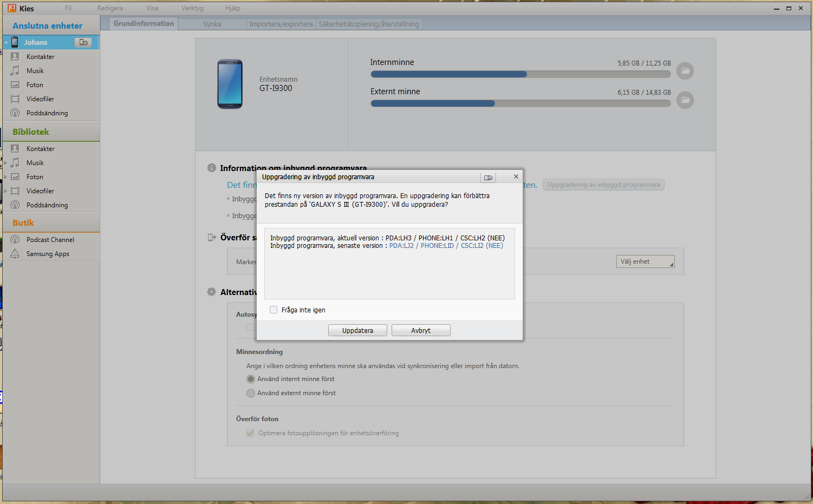Switch to the Importera/exportera tab
This screenshot has width=813, height=504.
[x=281, y=24]
